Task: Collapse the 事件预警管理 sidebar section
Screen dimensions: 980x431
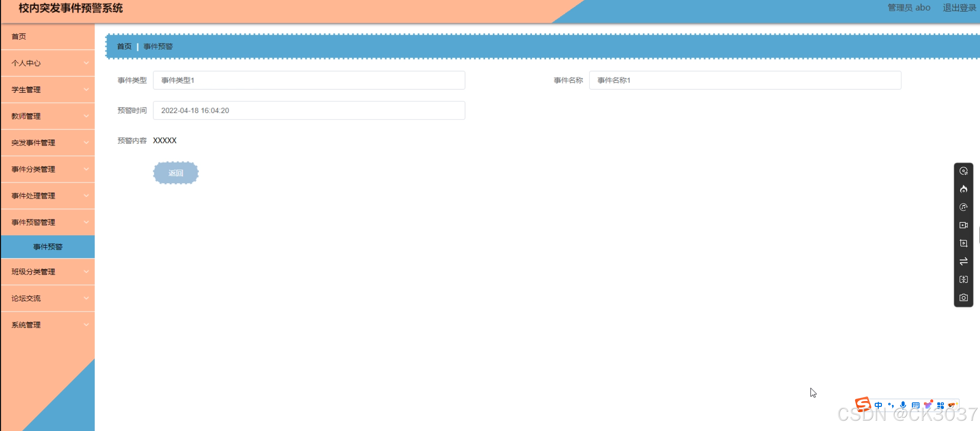Action: [x=47, y=222]
